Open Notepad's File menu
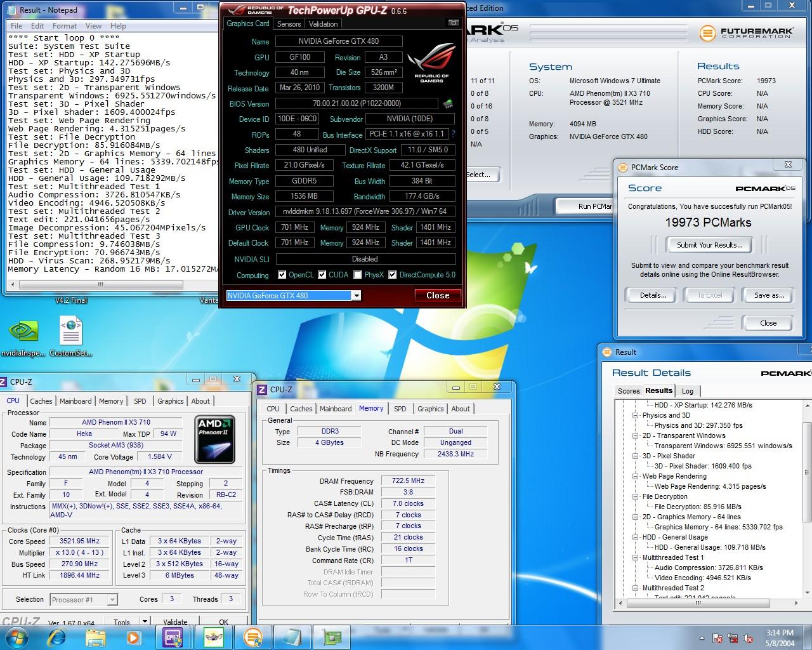 click(x=16, y=26)
